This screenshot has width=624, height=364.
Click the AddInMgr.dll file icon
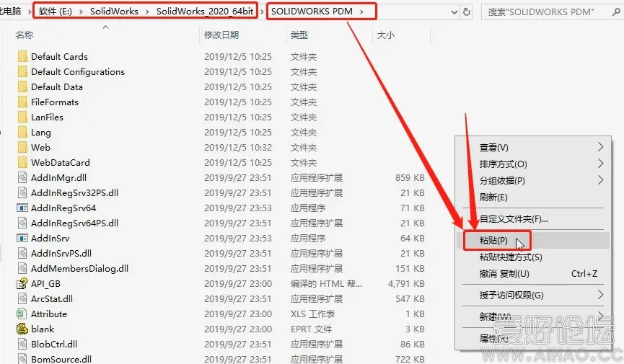click(22, 178)
